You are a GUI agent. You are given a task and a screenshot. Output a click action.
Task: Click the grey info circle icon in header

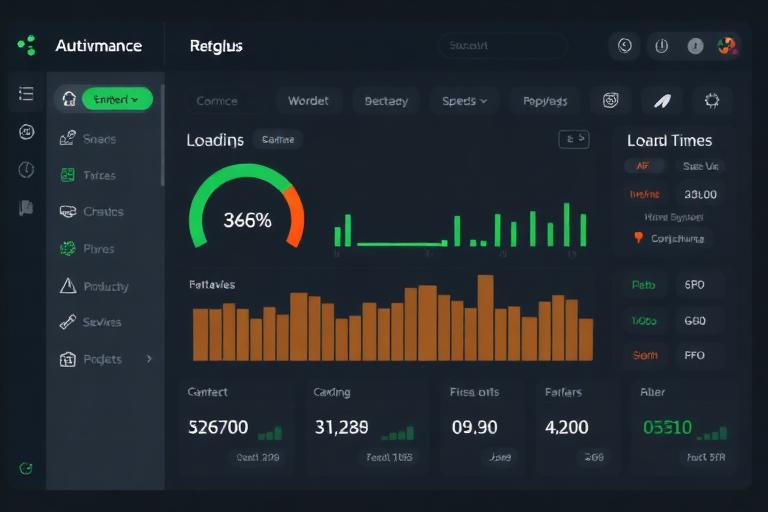click(696, 46)
